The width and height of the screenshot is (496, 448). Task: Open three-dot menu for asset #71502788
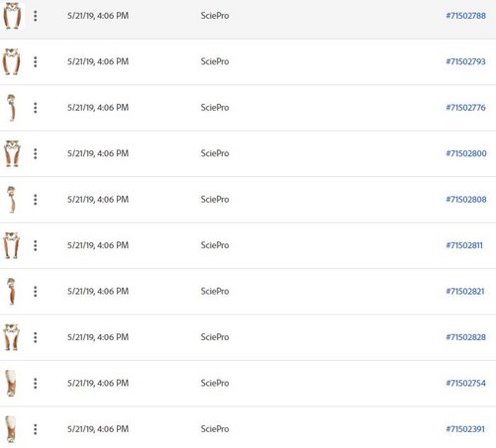tap(36, 16)
